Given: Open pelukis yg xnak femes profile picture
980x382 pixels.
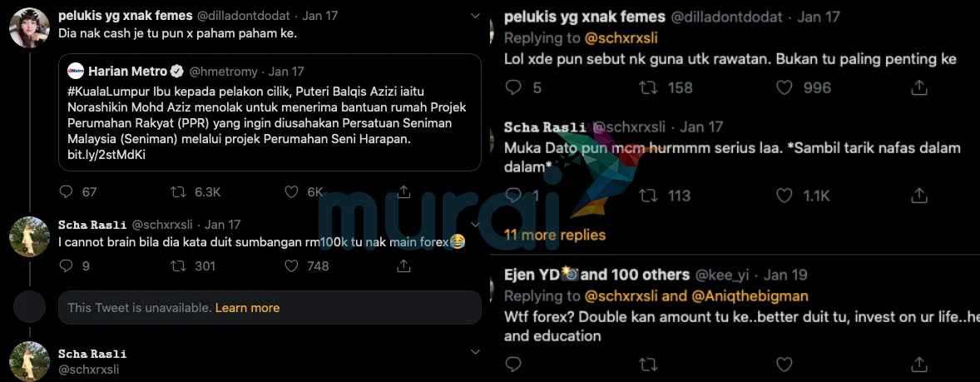Looking at the screenshot, I should (x=29, y=27).
